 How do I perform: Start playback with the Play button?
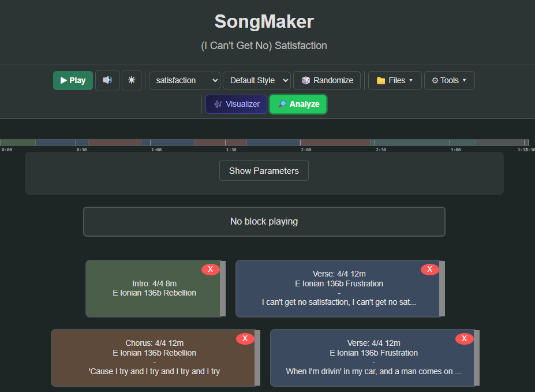(73, 80)
